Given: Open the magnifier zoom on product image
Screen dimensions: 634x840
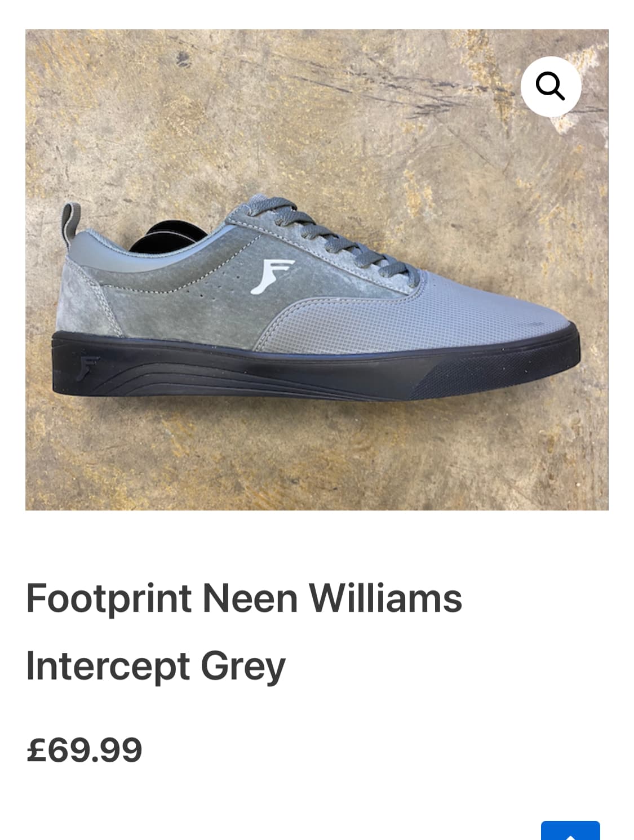Looking at the screenshot, I should click(x=551, y=87).
